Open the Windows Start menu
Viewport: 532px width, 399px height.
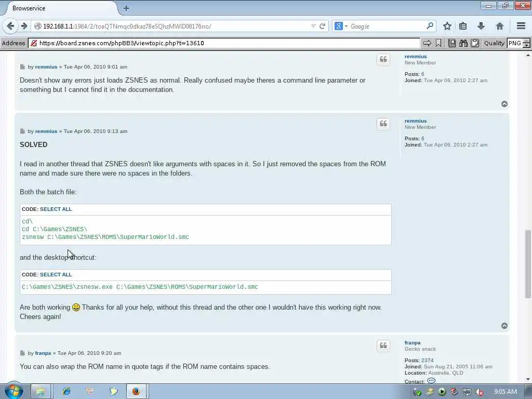13,391
